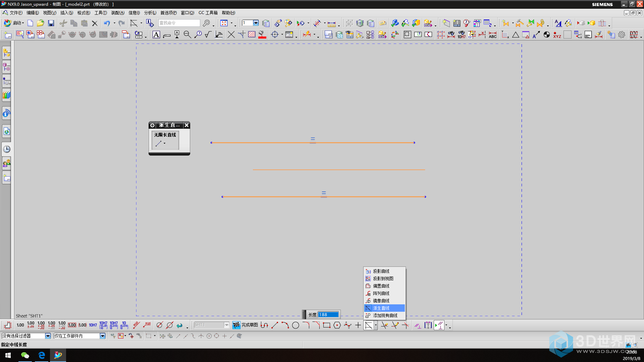Expand the Derived Lines button dropdown arrow
This screenshot has width=644, height=362.
tap(376, 325)
